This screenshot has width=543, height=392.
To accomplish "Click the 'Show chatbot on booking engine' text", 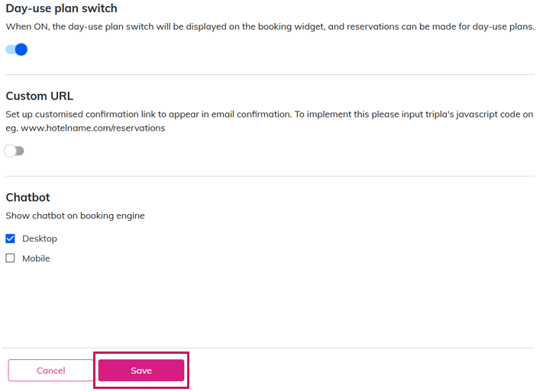I will (75, 216).
